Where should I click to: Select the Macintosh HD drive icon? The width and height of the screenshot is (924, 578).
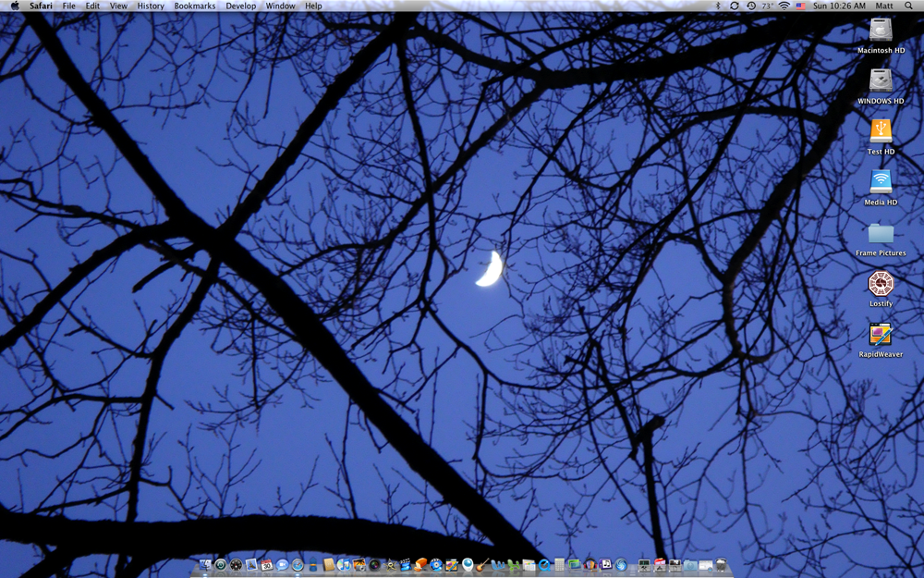[881, 31]
